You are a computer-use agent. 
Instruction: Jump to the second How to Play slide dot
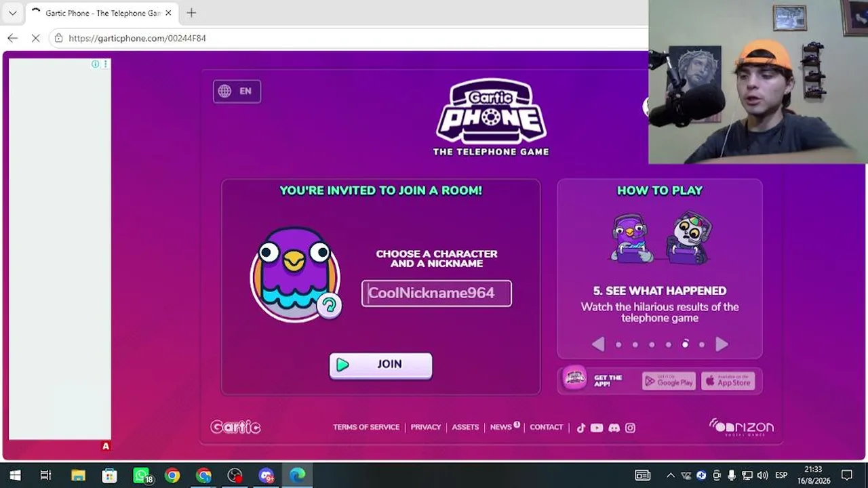click(635, 344)
